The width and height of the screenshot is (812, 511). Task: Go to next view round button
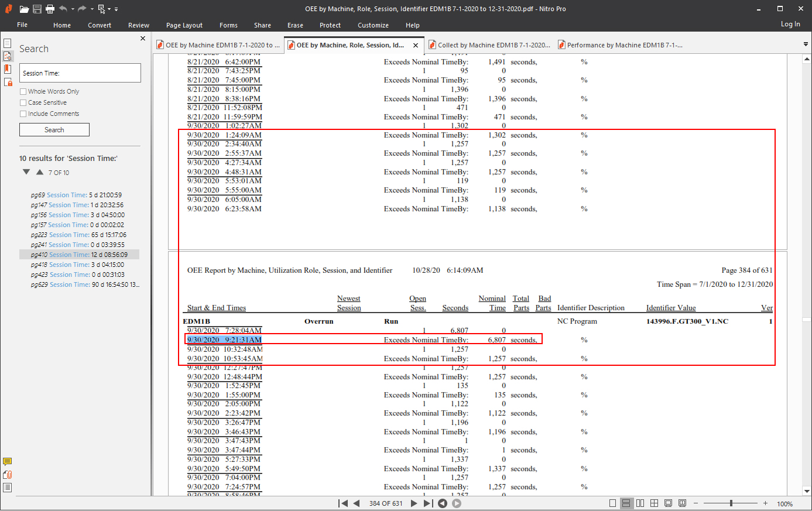(x=457, y=503)
